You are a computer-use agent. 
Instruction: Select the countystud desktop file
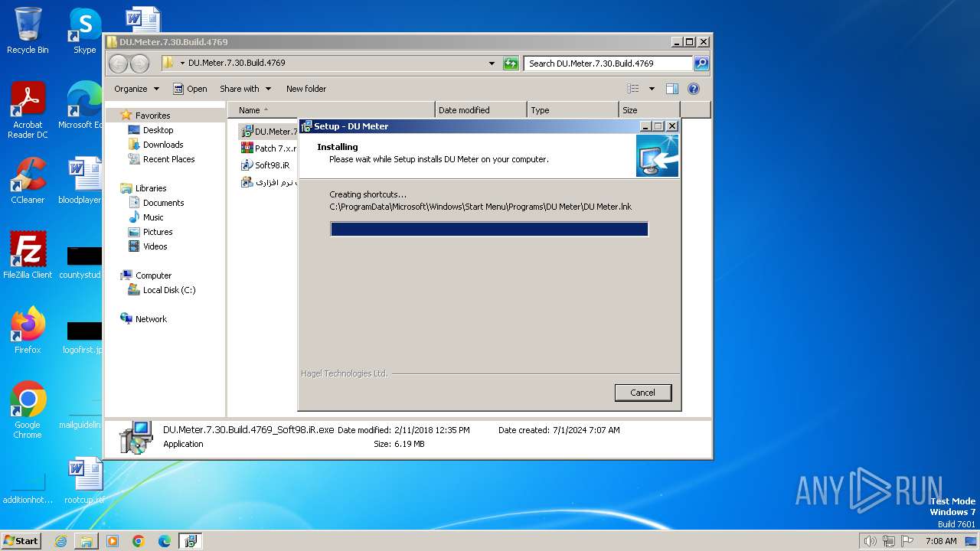coord(81,262)
